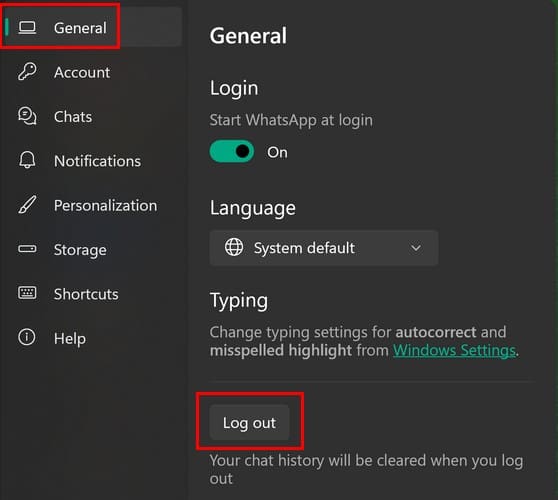Viewport: 558px width, 500px height.
Task: Click the drive icon beside Storage
Action: [27, 248]
